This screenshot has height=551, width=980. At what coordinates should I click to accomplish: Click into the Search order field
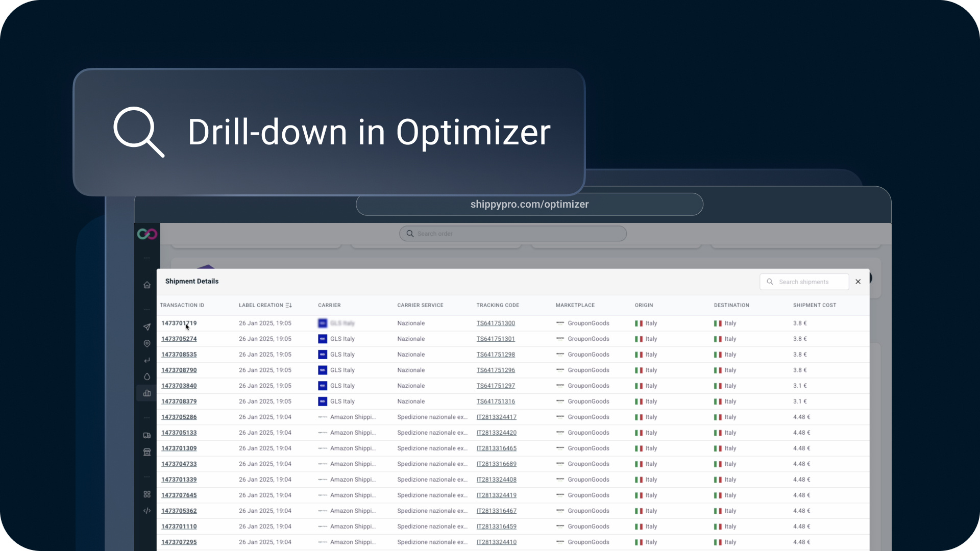coord(513,234)
